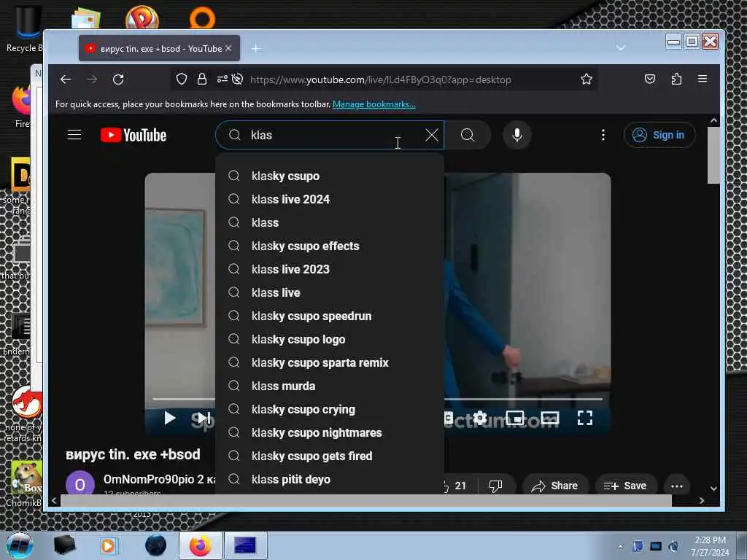Open the Firefox extensions puzzle icon
Viewport: 747px width, 560px height.
[676, 79]
